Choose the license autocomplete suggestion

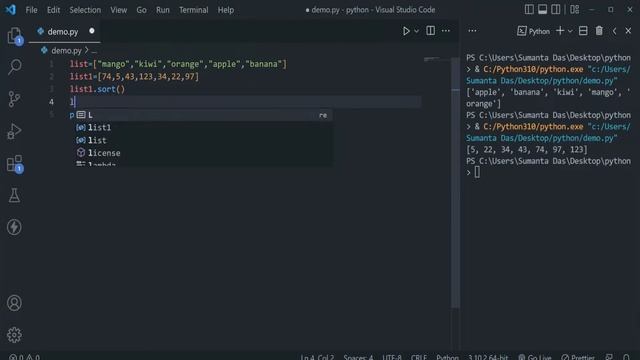(x=203, y=153)
